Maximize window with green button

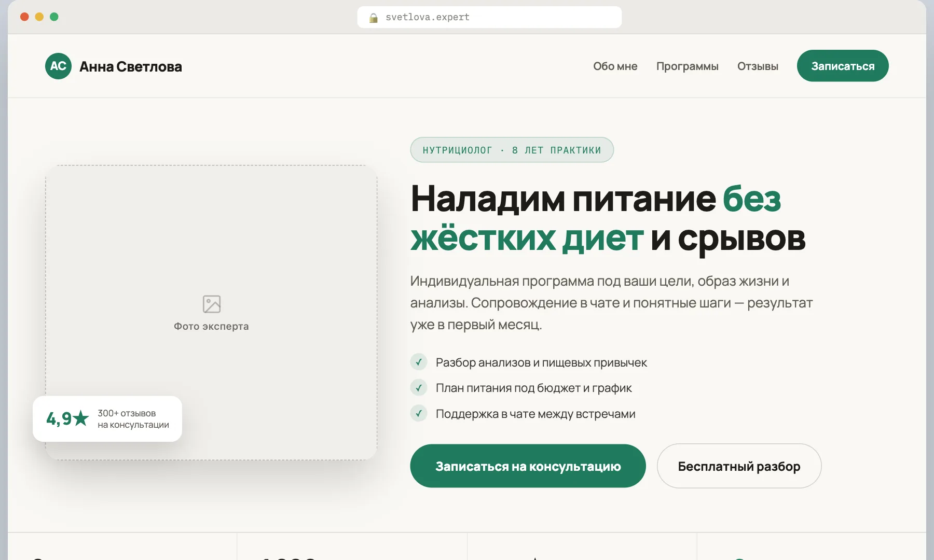pyautogui.click(x=54, y=17)
